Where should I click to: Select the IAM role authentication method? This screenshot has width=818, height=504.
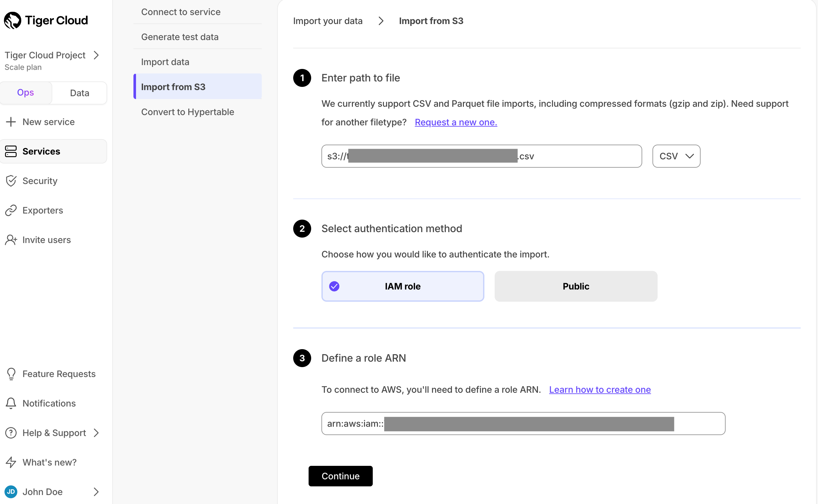pos(403,286)
